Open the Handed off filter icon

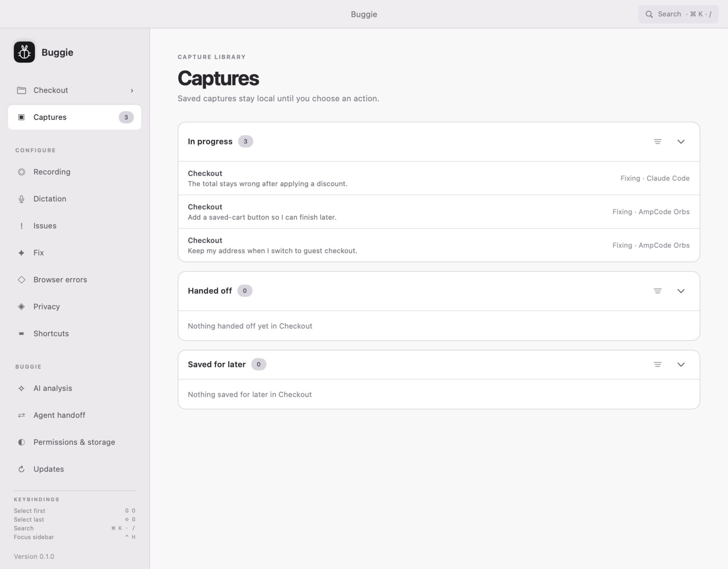[657, 291]
